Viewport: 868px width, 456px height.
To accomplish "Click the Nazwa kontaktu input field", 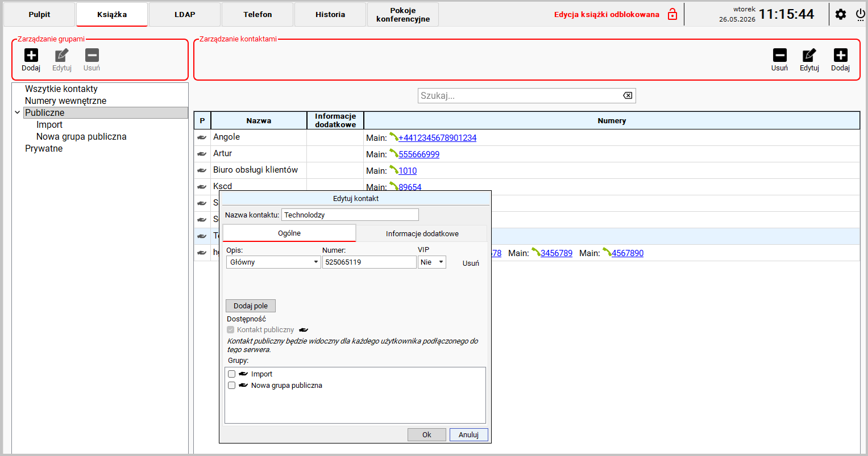I will click(x=350, y=215).
